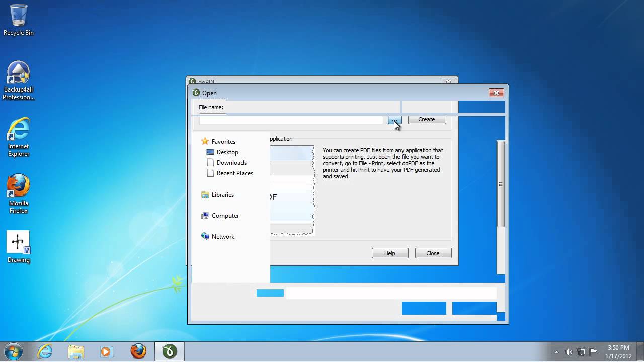Open Action Center flag icon
The width and height of the screenshot is (644, 362).
point(593,352)
